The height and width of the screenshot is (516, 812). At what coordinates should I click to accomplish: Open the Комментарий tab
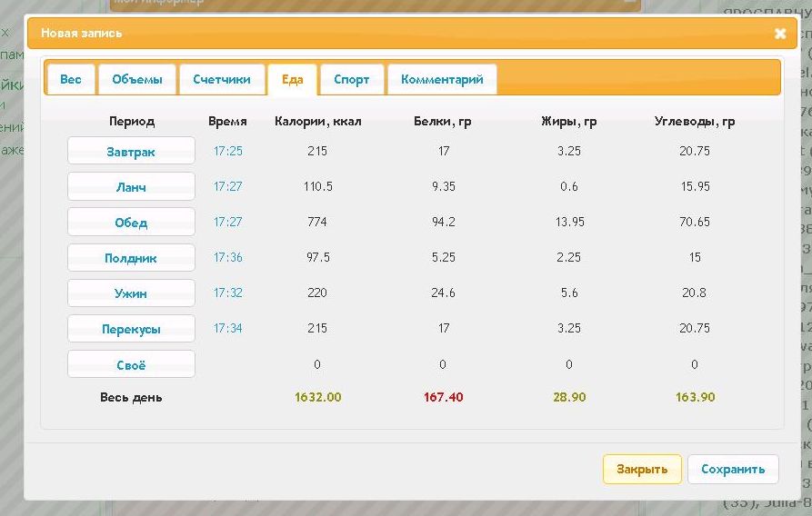442,79
